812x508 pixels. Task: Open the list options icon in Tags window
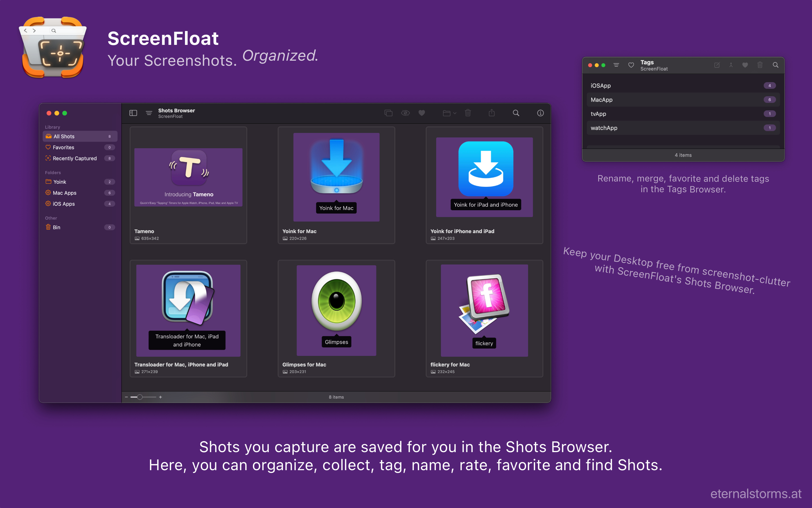click(x=616, y=65)
